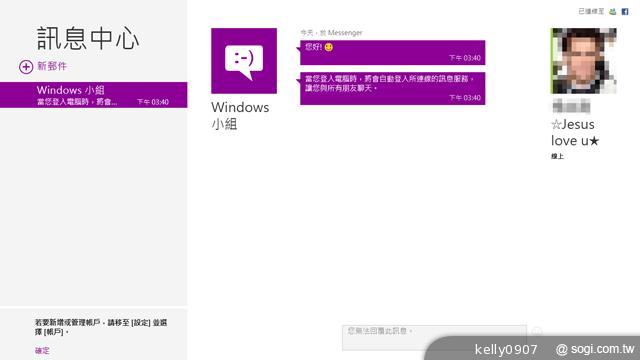Open the Windows 小組 conversation in list
Viewport: 640px width, 360px height.
93,95
